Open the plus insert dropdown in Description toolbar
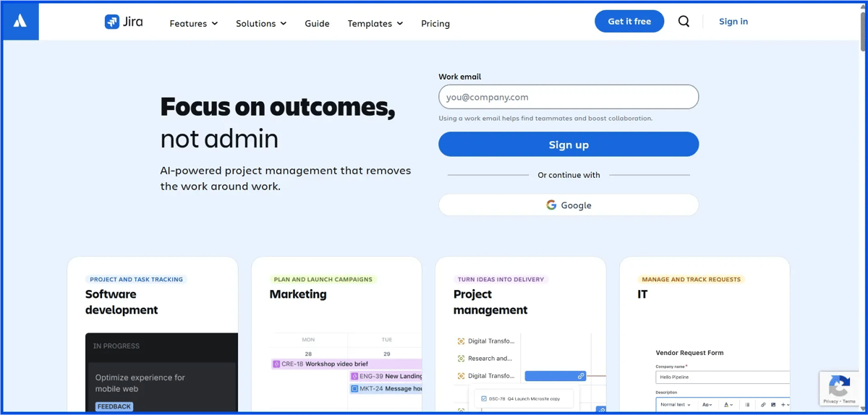 point(785,405)
